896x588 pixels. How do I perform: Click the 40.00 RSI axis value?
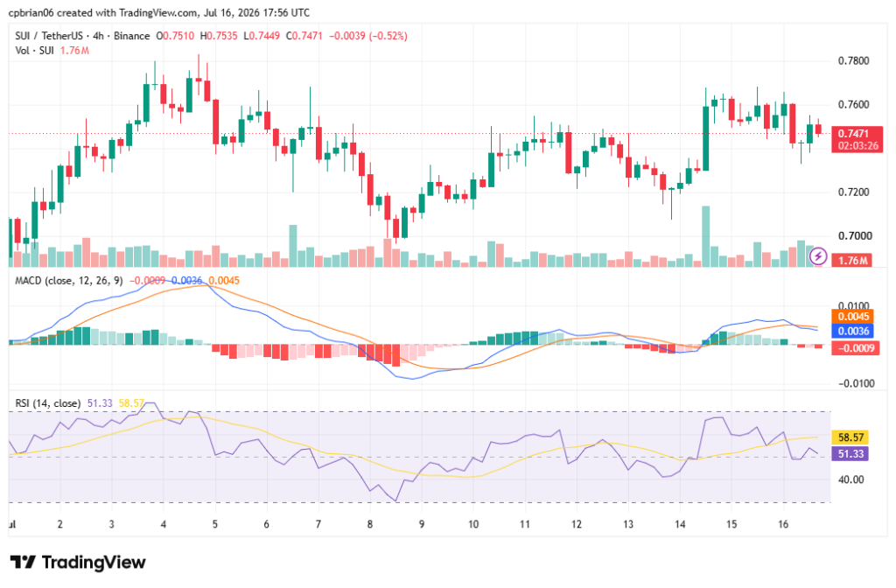(x=850, y=479)
